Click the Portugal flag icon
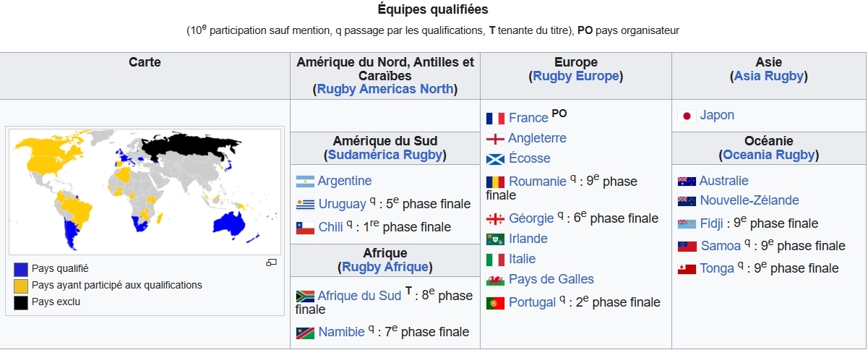The image size is (868, 350). click(x=495, y=303)
